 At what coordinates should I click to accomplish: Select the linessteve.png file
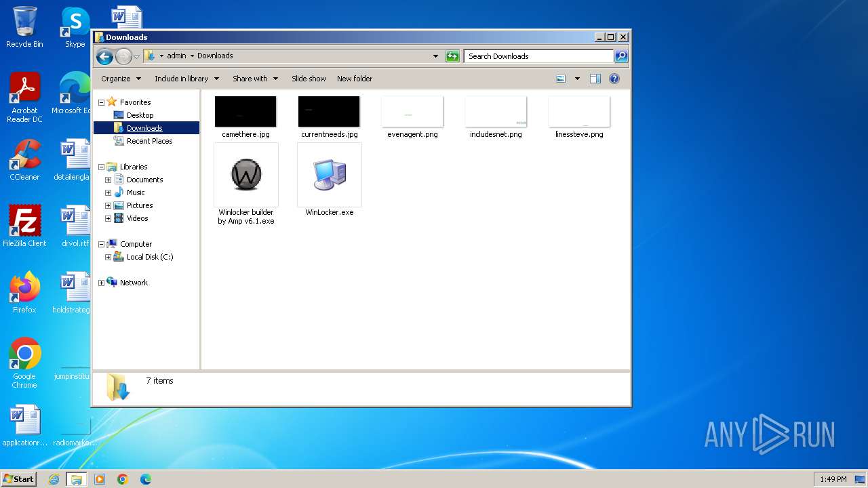pos(579,117)
